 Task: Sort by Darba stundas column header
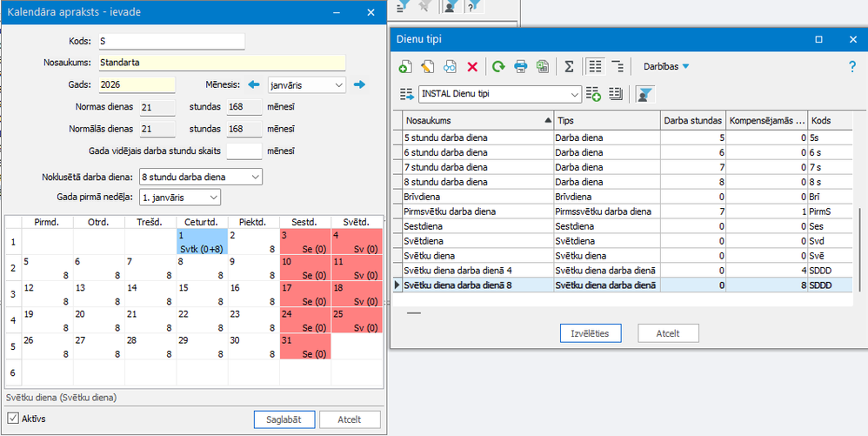coord(693,120)
